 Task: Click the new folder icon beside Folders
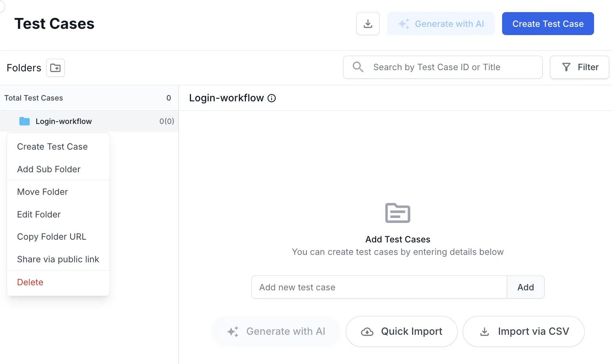tap(55, 68)
